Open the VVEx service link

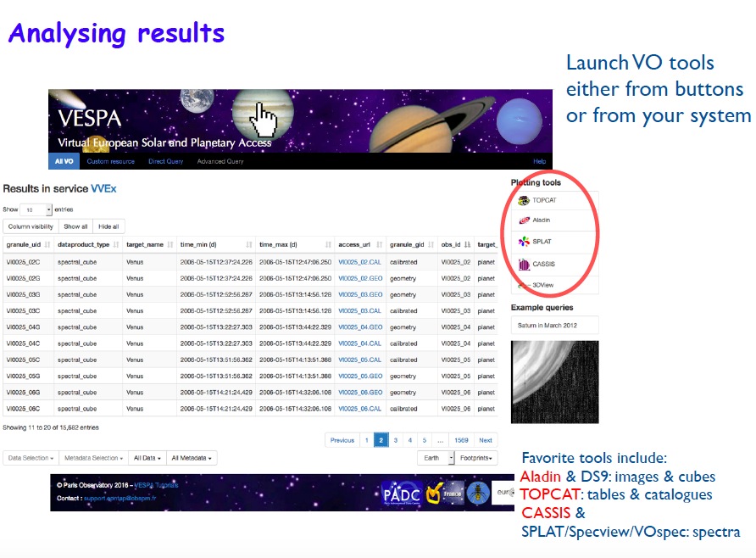point(103,189)
